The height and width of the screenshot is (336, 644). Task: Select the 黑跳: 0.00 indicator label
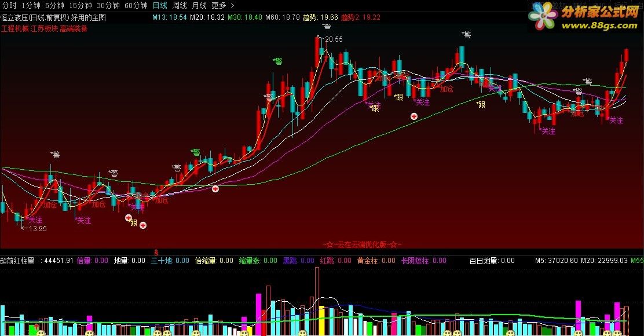pos(299,261)
